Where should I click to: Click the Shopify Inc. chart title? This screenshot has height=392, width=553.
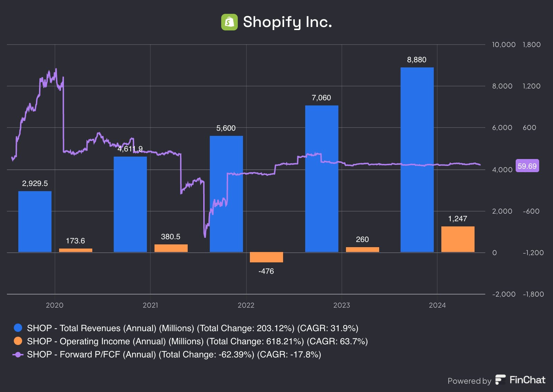point(288,22)
